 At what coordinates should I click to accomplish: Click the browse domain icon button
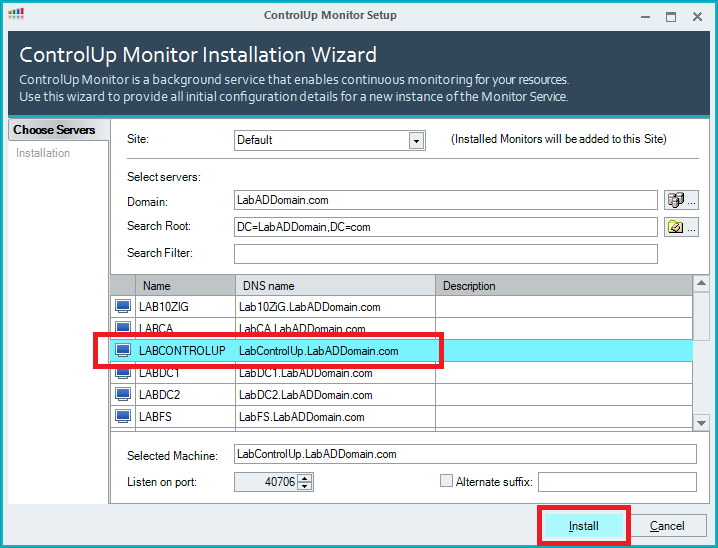(681, 200)
